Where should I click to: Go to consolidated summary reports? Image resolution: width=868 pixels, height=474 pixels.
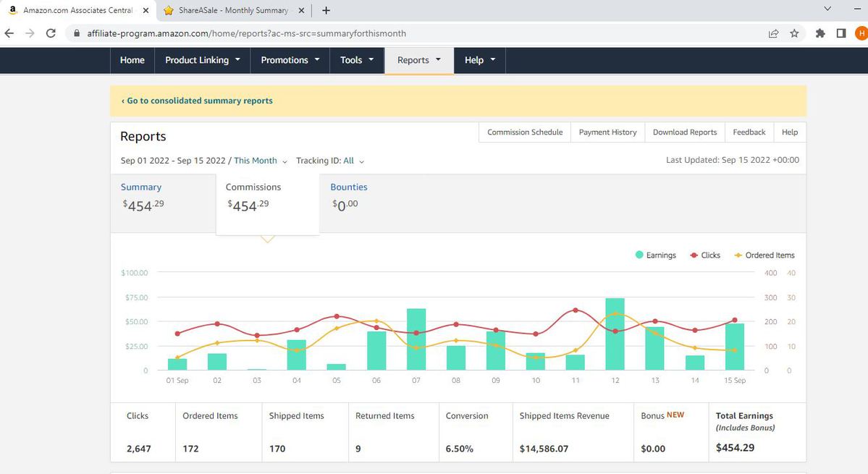(197, 101)
